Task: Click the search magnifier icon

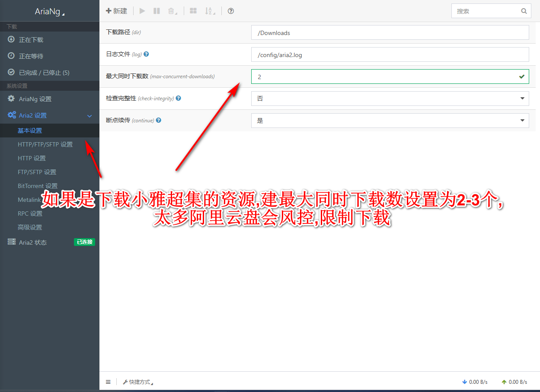Action: (x=524, y=11)
